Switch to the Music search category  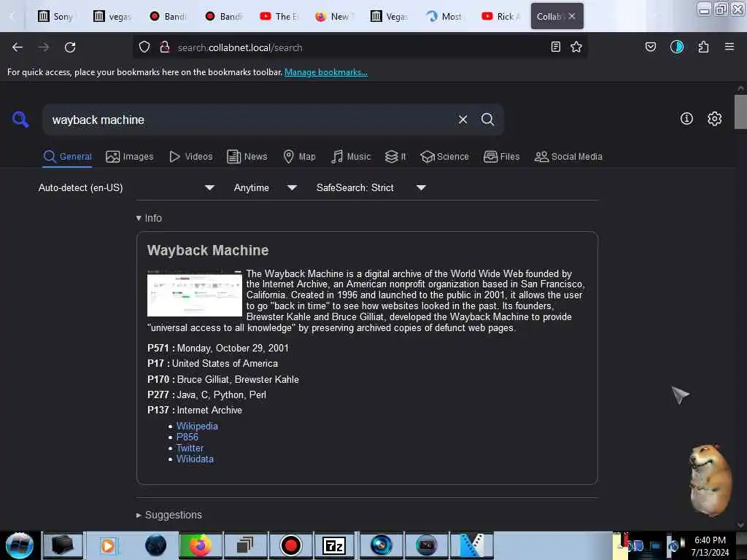tap(351, 157)
